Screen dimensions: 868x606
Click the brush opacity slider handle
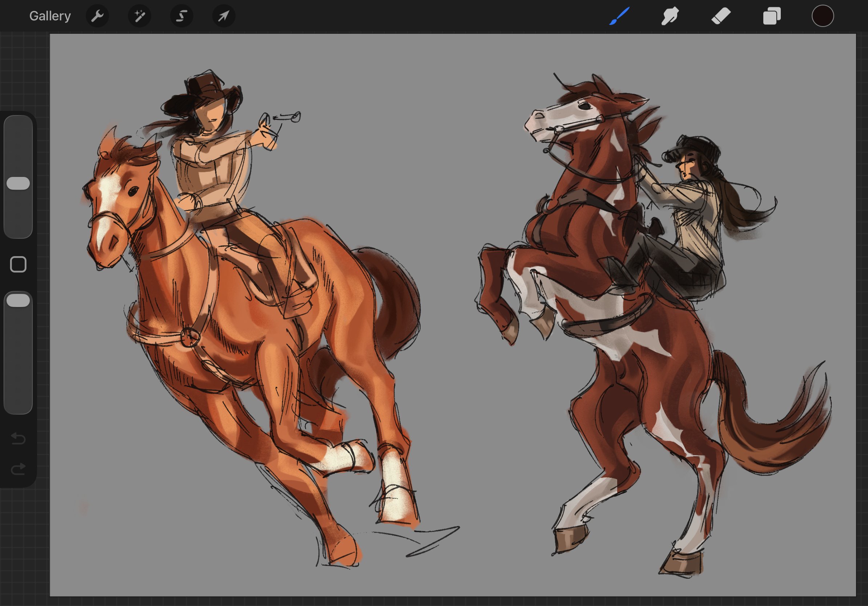pyautogui.click(x=18, y=301)
